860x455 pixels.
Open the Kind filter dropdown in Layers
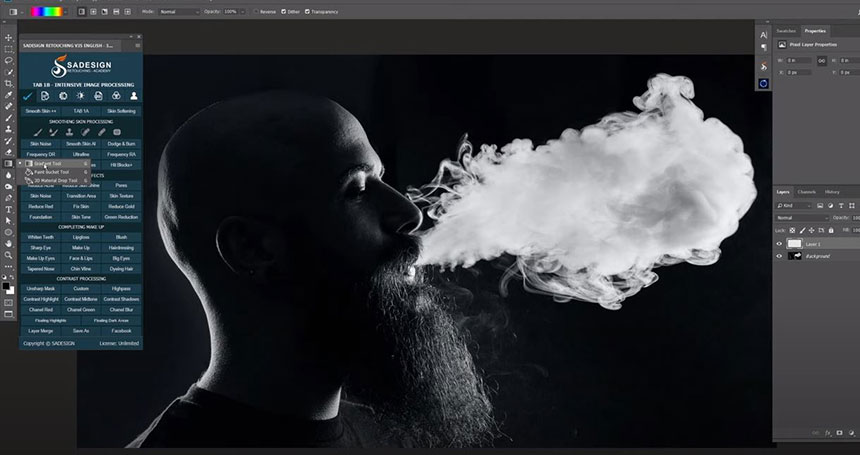coord(794,206)
